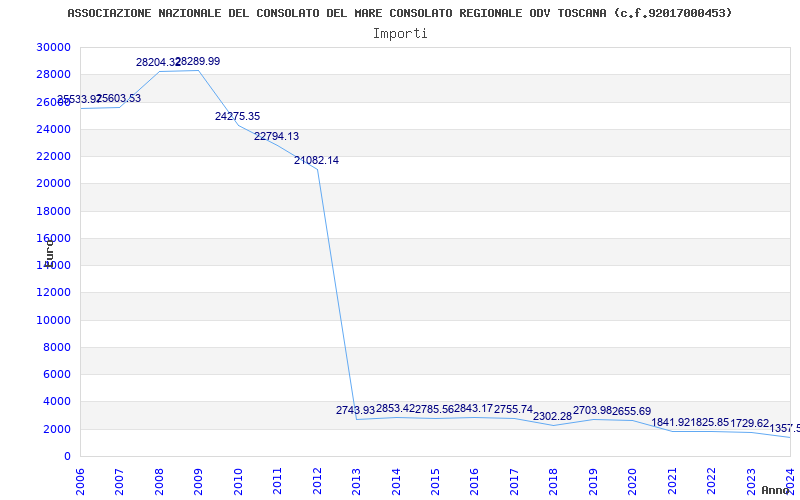Select the 2302.28 data label
Viewport: 800px width, 500px height.
552,417
